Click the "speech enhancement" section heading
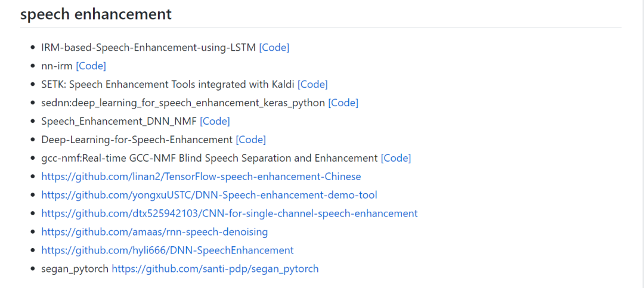Image resolution: width=644 pixels, height=288 pixels. 96,14
